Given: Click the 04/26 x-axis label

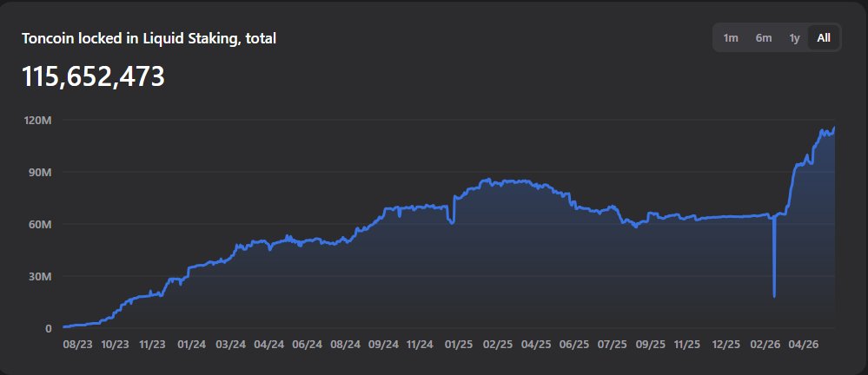Looking at the screenshot, I should pos(803,344).
